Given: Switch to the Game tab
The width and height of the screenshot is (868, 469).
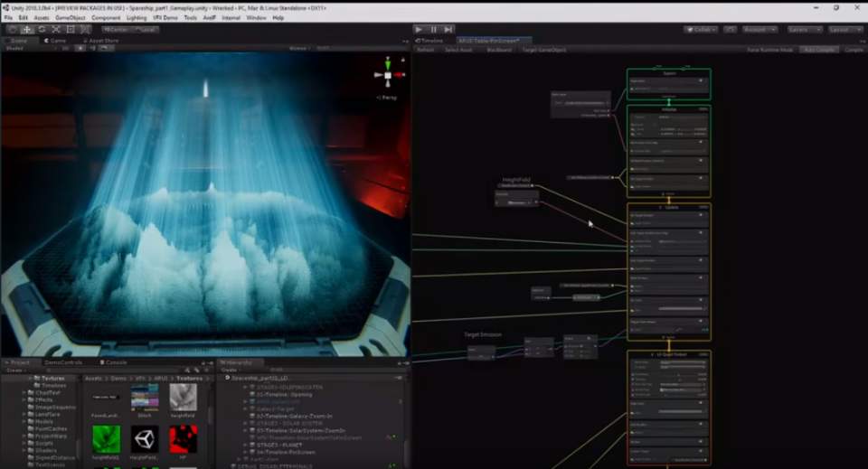Looking at the screenshot, I should [55, 41].
